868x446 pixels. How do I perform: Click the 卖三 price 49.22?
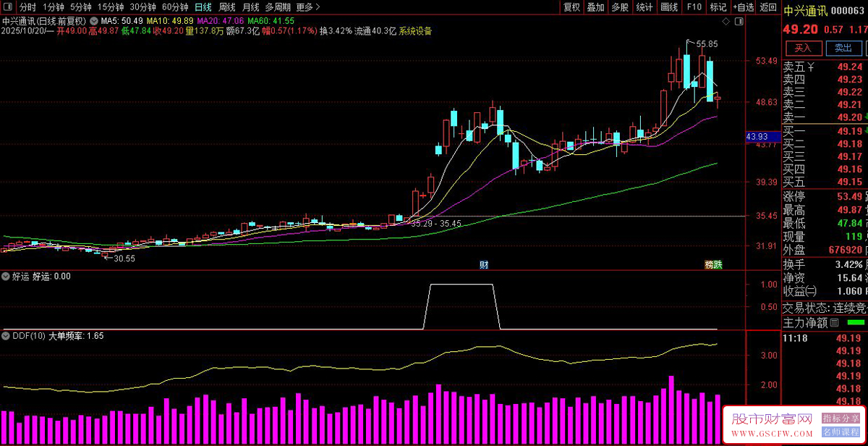point(850,93)
